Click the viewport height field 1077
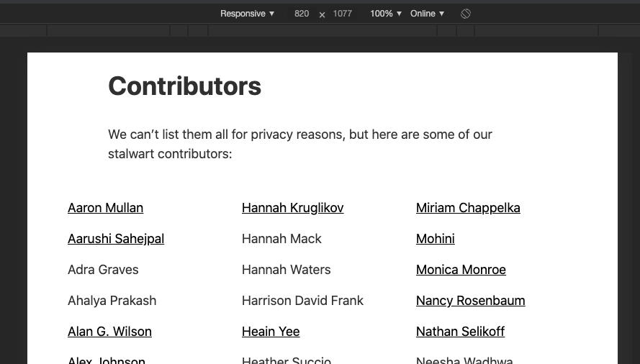The width and height of the screenshot is (640, 364). click(x=342, y=14)
